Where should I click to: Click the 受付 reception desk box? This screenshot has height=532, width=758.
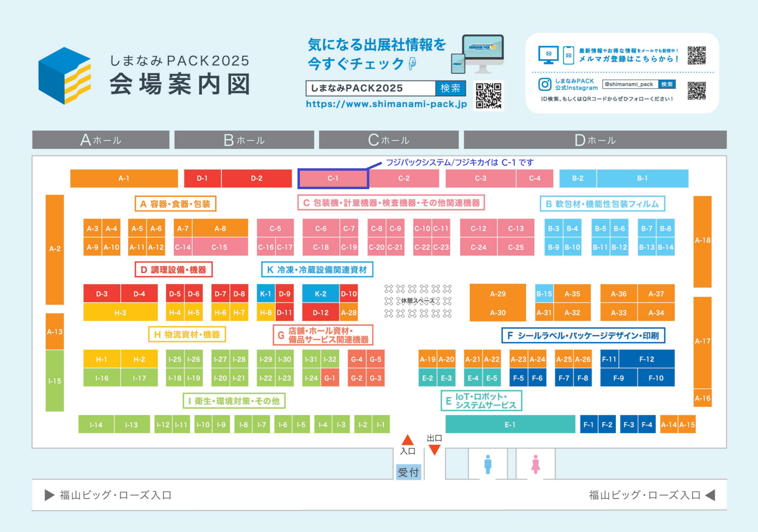tap(408, 472)
